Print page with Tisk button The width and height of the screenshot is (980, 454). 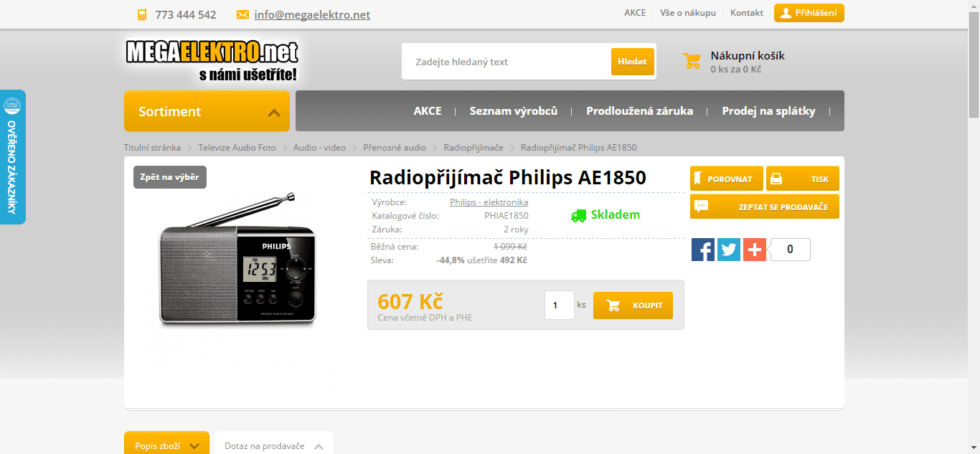(x=803, y=179)
